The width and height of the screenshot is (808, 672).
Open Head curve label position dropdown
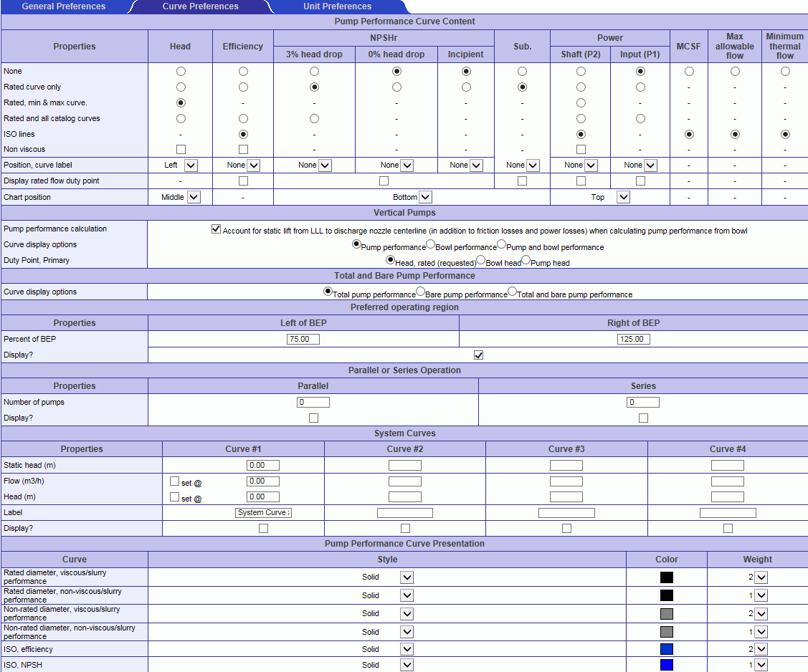click(191, 165)
